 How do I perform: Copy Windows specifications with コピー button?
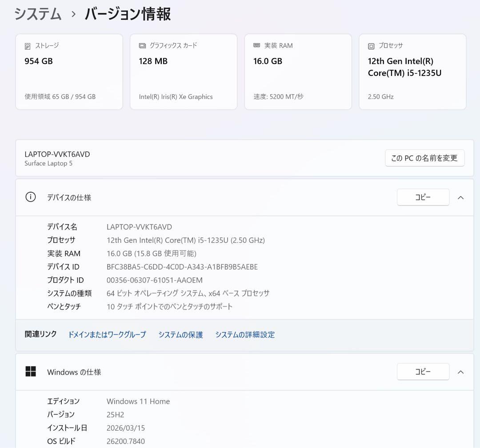pos(423,372)
